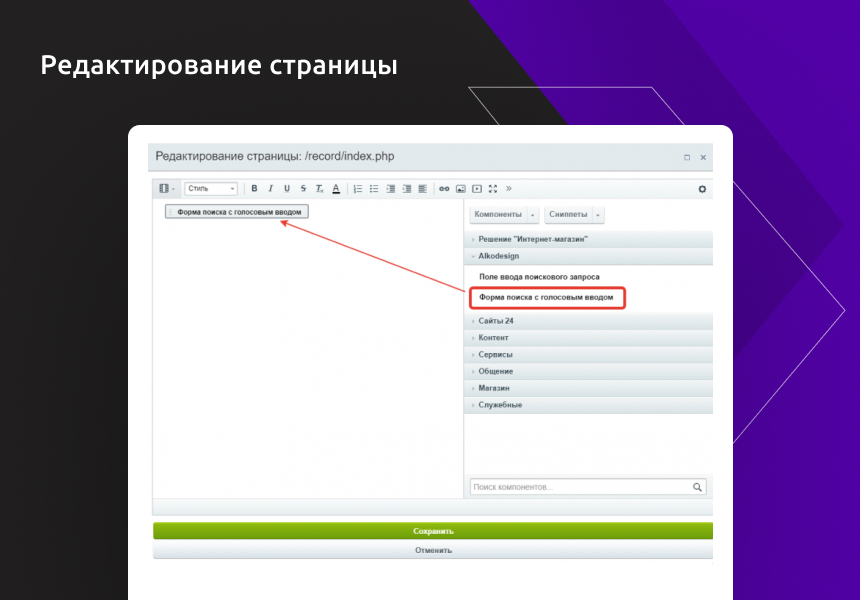Open the Стиль style dropdown

coord(210,188)
